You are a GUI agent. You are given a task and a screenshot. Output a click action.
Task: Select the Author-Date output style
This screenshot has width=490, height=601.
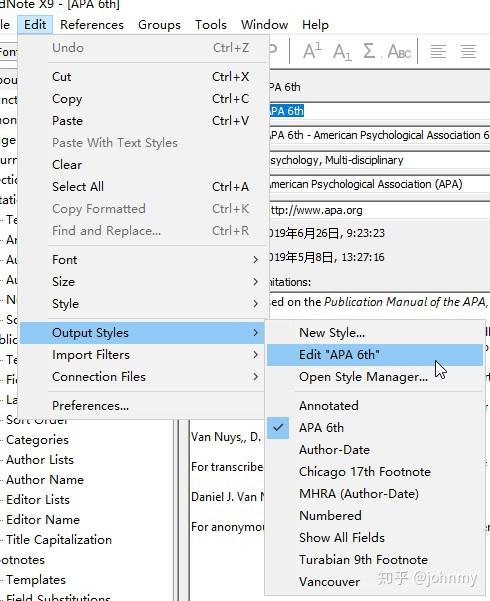tap(375, 450)
